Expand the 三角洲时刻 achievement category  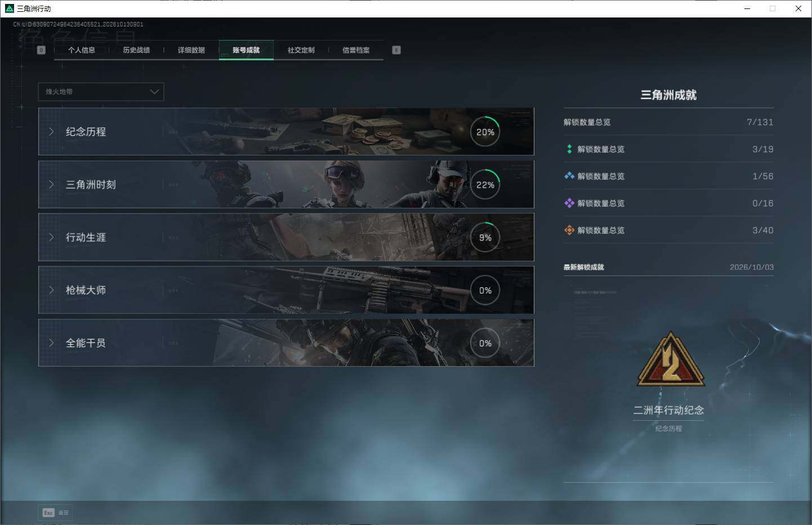point(286,184)
